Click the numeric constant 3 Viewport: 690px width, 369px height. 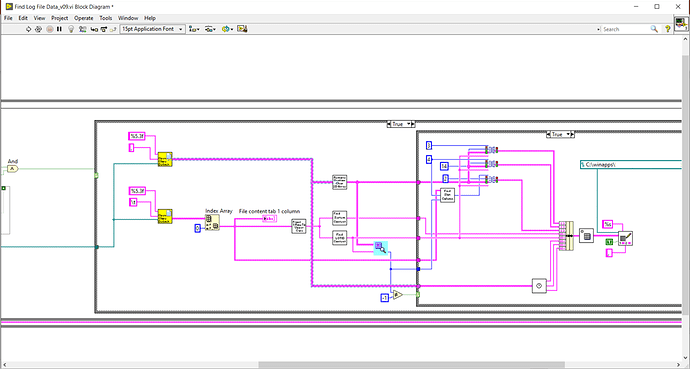pyautogui.click(x=429, y=145)
